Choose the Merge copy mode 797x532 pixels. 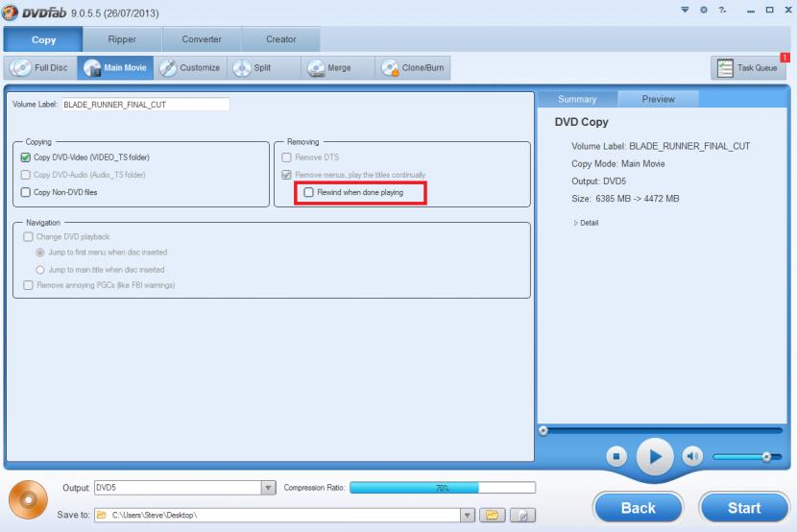[338, 67]
